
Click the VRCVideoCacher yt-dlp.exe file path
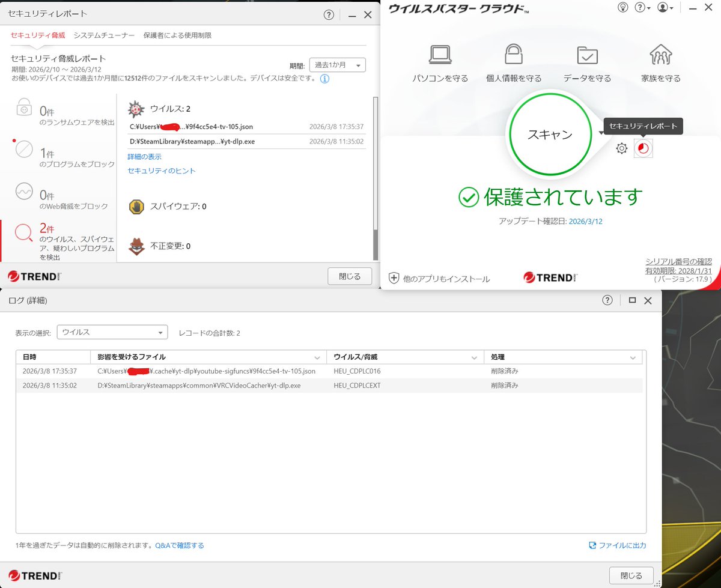199,386
